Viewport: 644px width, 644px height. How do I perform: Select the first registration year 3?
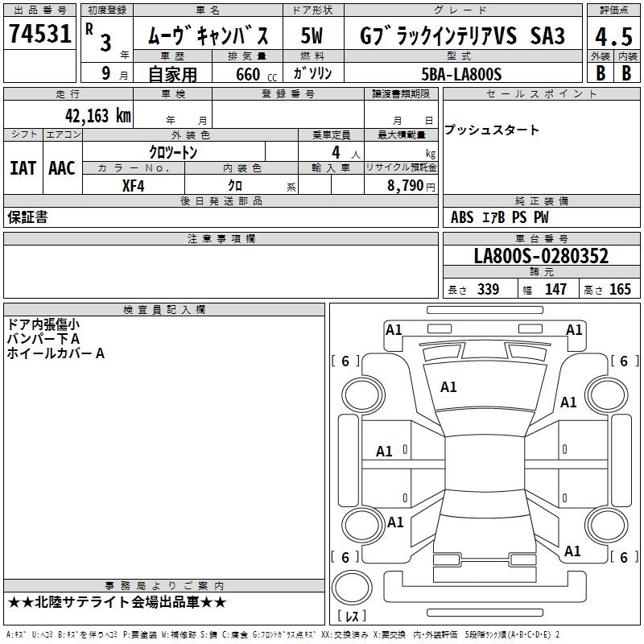coord(105,43)
